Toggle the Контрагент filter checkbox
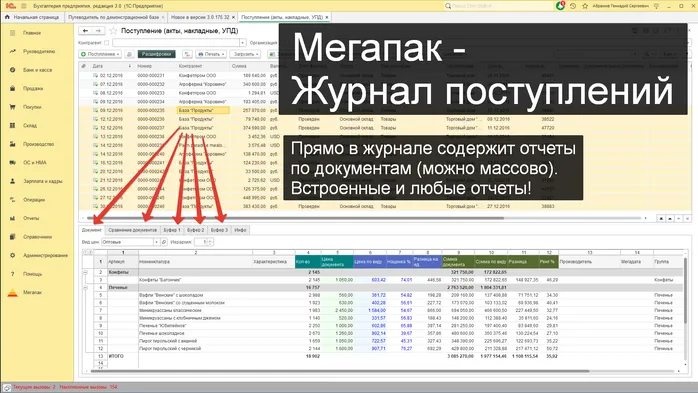Screen dimensions: 698x393 tap(106, 43)
